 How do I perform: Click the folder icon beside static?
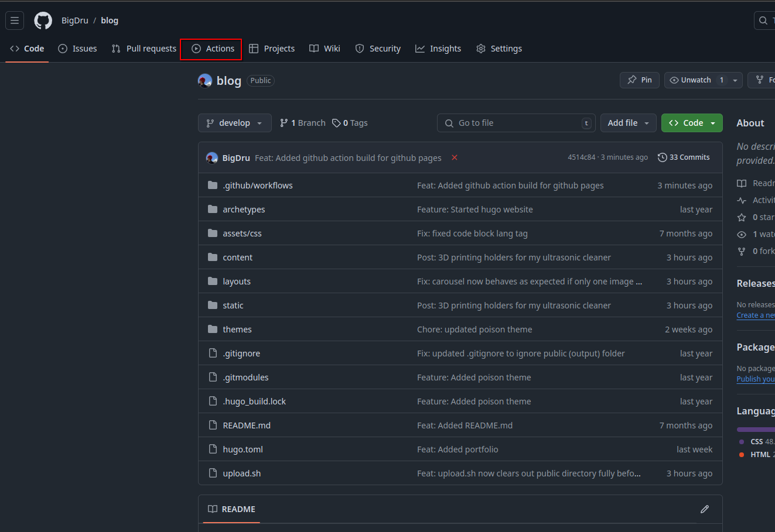(213, 306)
